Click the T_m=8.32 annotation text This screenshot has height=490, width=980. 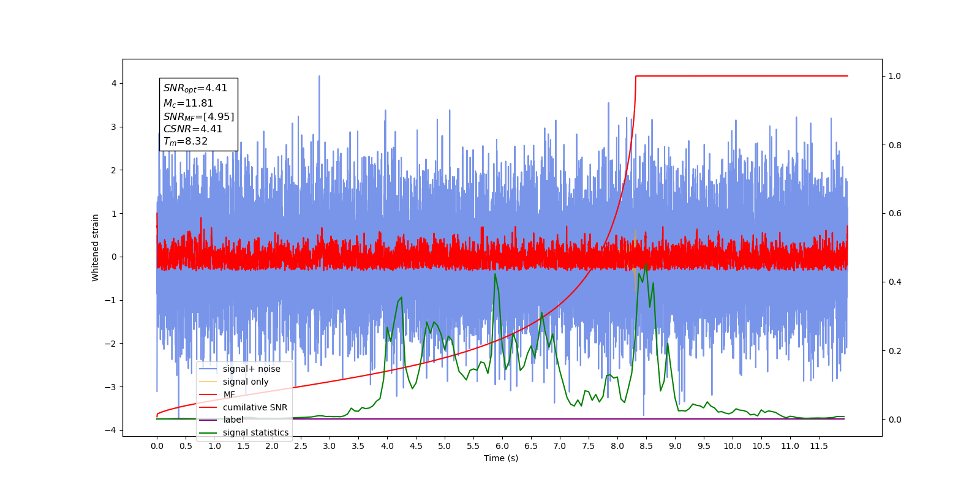[185, 141]
